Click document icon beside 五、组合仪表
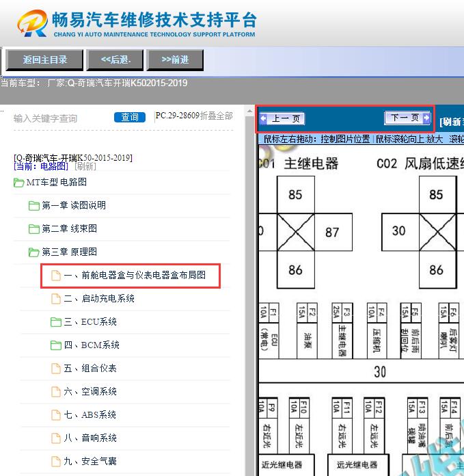Screen dimensions: 464x476 (56, 369)
